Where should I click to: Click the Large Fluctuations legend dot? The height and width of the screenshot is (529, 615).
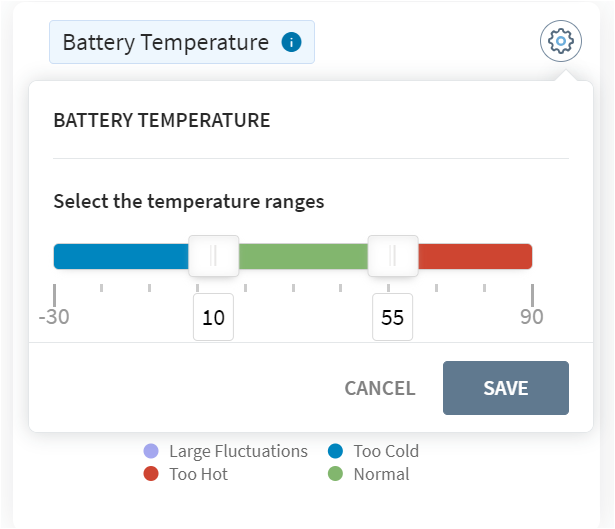(151, 451)
